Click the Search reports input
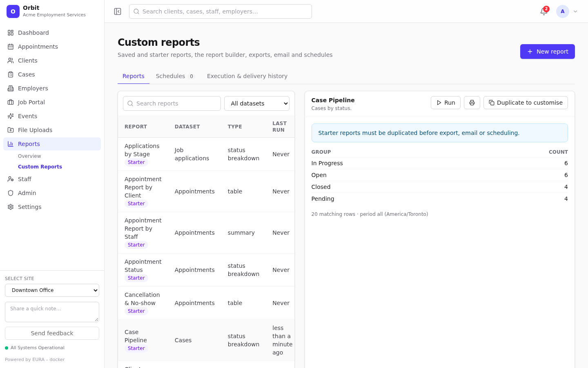 172,103
